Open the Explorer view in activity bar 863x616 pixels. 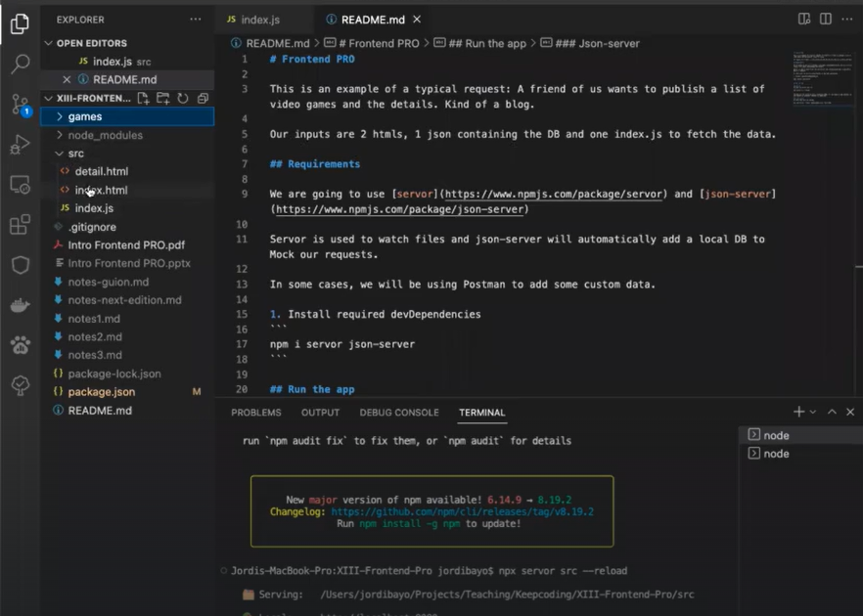[x=20, y=23]
